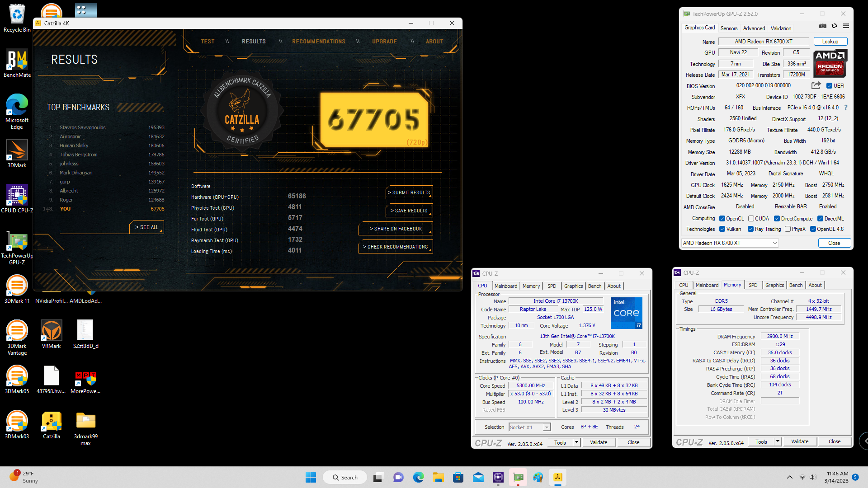Toggle PhysX checkbox in GPU-Z
The height and width of the screenshot is (488, 868).
point(788,229)
